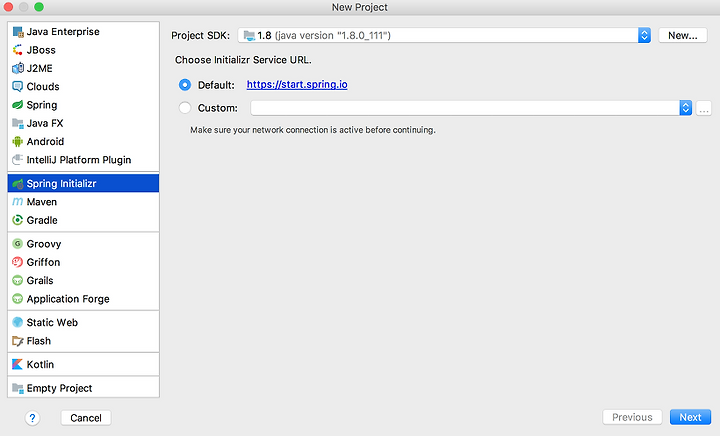720x436 pixels.
Task: Click the Spring Initializr icon
Action: click(18, 184)
